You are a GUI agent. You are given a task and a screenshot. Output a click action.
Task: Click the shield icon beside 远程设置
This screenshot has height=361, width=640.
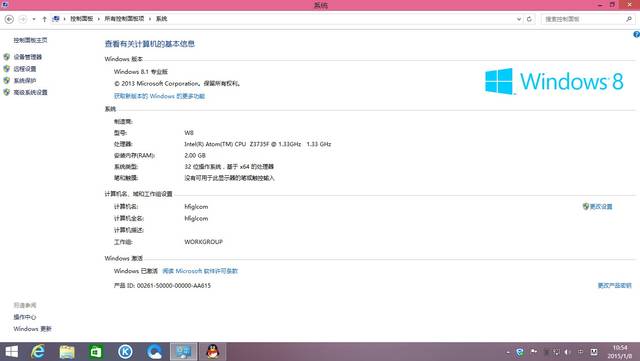7,69
